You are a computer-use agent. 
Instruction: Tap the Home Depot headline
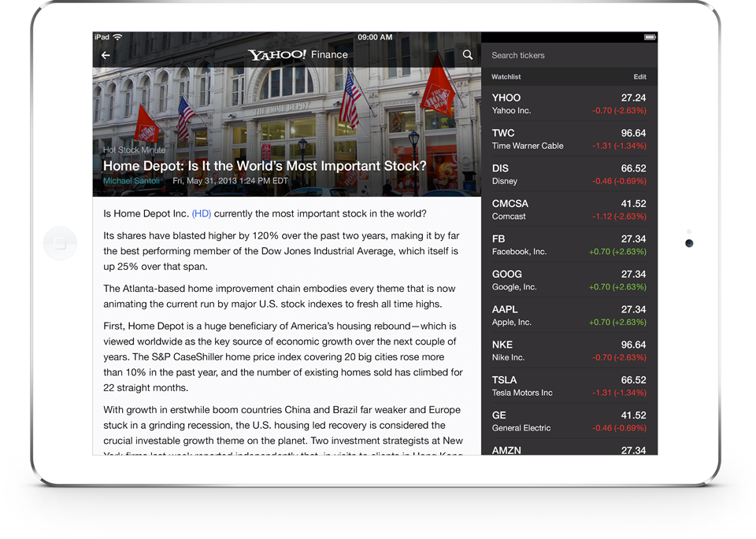265,166
